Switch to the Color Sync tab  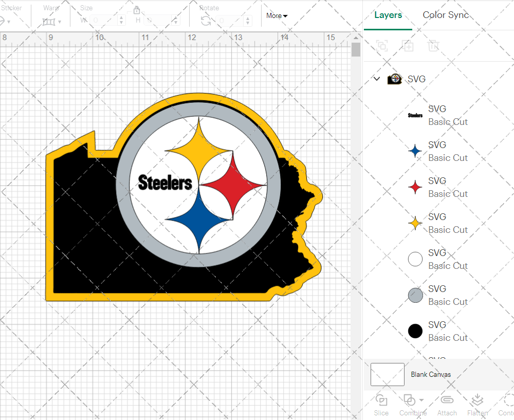446,15
